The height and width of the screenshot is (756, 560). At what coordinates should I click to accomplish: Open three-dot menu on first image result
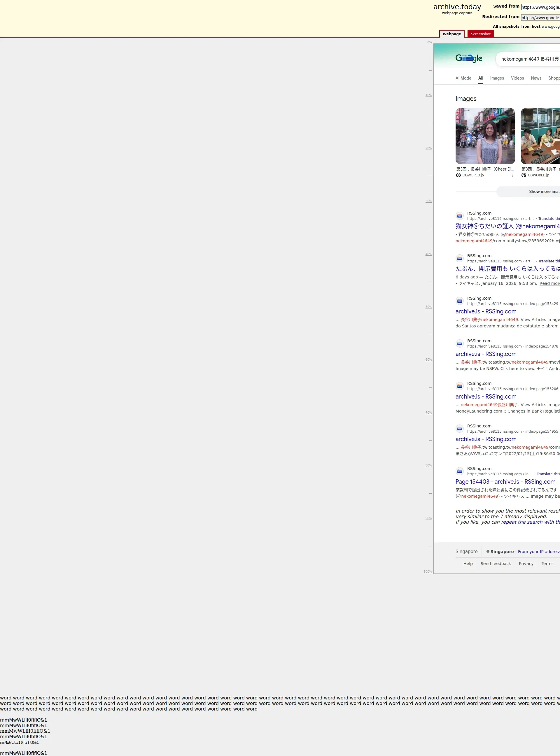click(512, 175)
